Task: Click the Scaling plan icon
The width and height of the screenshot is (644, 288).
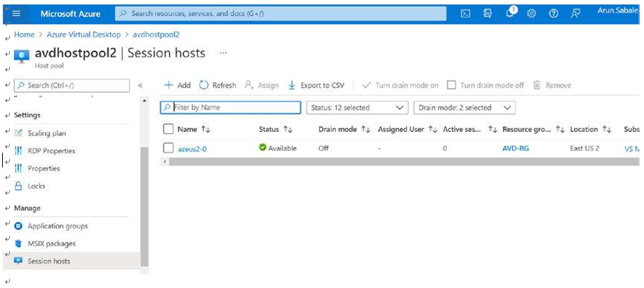Action: click(x=18, y=133)
